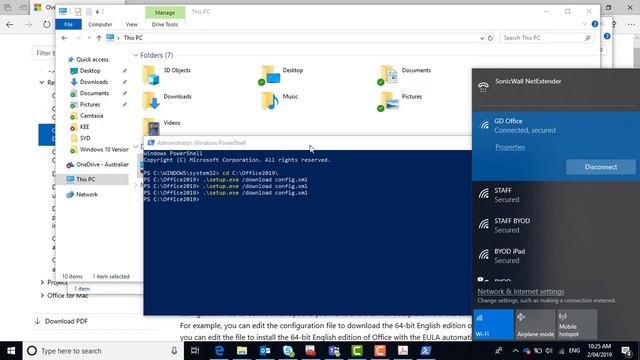
Task: Open File Explorer from taskbar
Action: point(242,351)
